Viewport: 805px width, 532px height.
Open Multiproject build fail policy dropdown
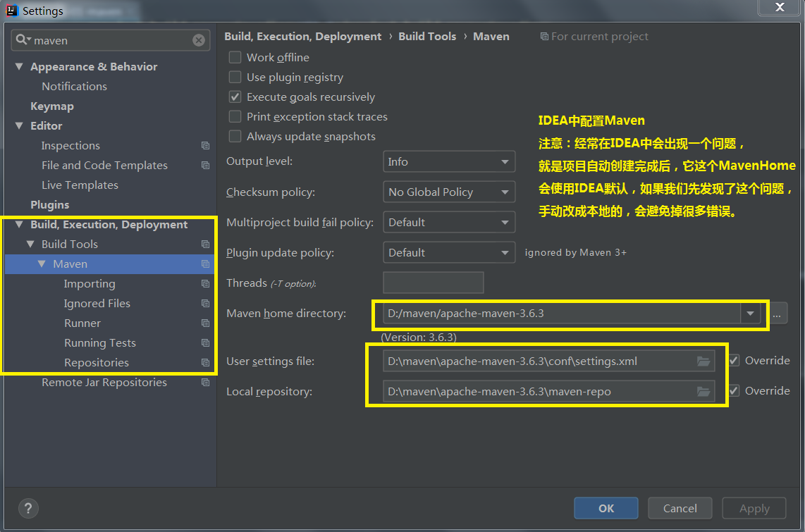tap(449, 222)
